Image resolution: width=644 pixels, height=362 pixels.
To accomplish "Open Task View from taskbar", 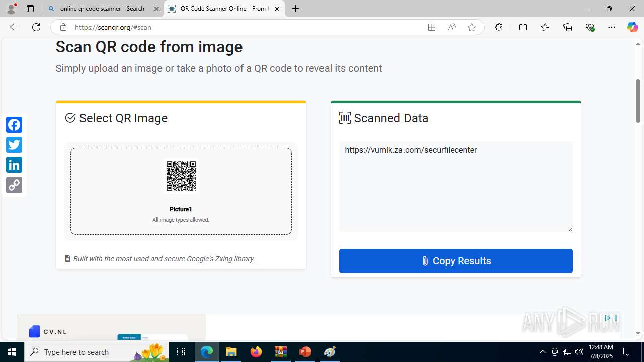I will point(182,352).
